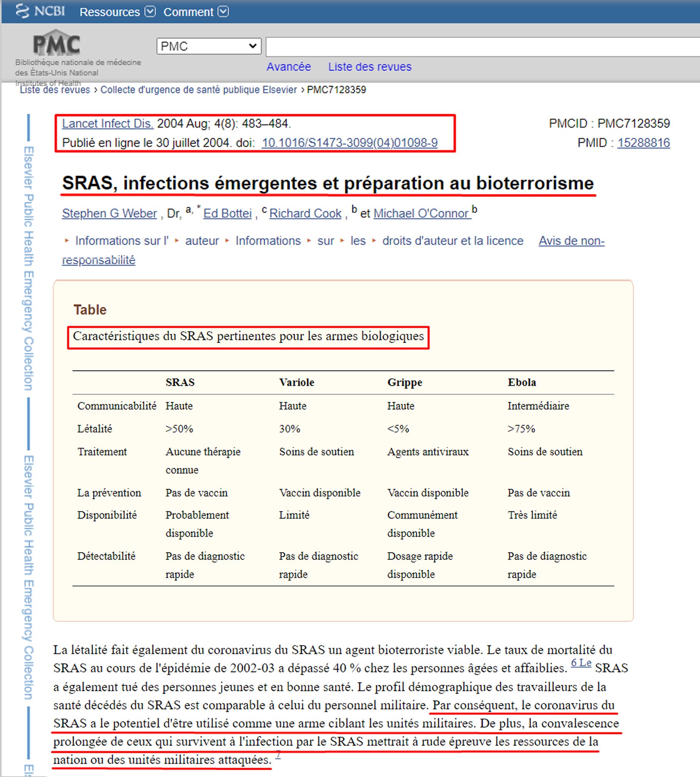
Task: Expand Informations sur l'auteur section
Action: (x=121, y=241)
